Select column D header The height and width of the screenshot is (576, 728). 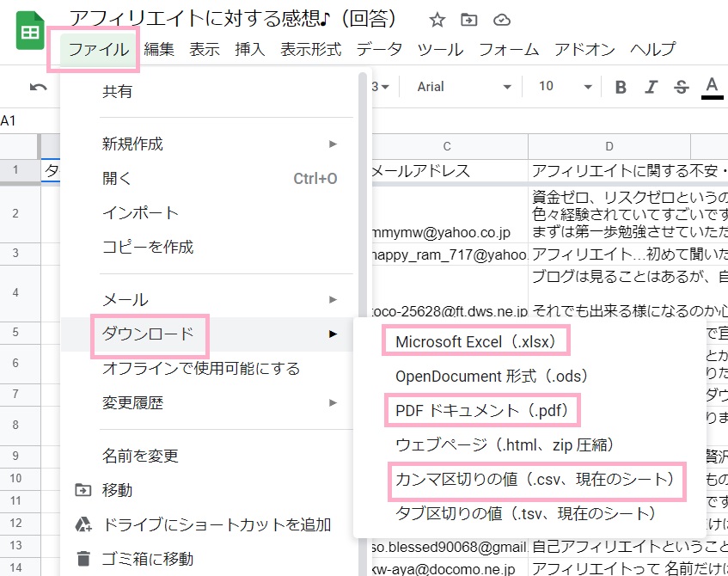pyautogui.click(x=609, y=147)
